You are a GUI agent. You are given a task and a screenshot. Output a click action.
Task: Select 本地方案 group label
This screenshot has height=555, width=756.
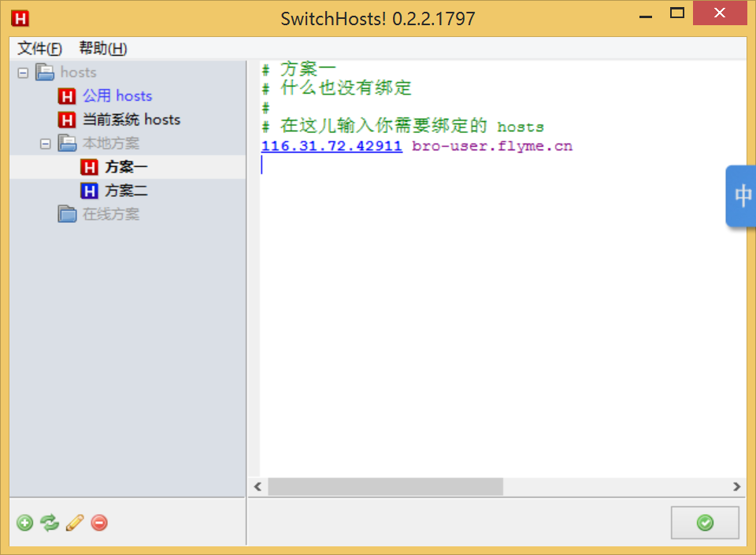click(x=111, y=143)
